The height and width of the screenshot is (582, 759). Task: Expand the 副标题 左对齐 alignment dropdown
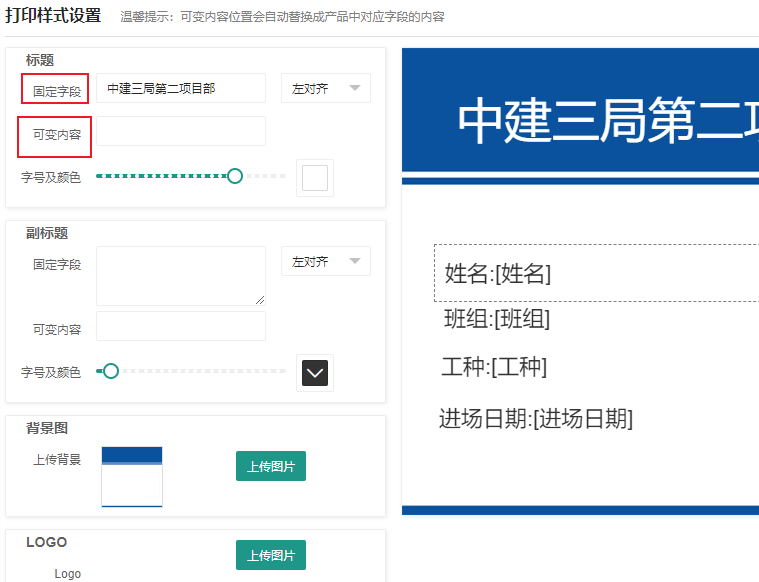(x=325, y=261)
